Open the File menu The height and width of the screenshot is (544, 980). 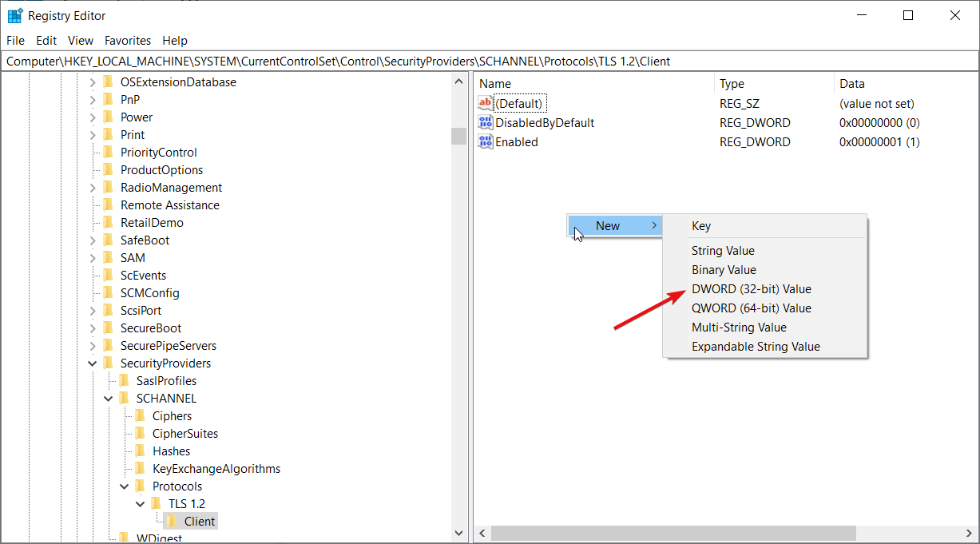coord(15,40)
